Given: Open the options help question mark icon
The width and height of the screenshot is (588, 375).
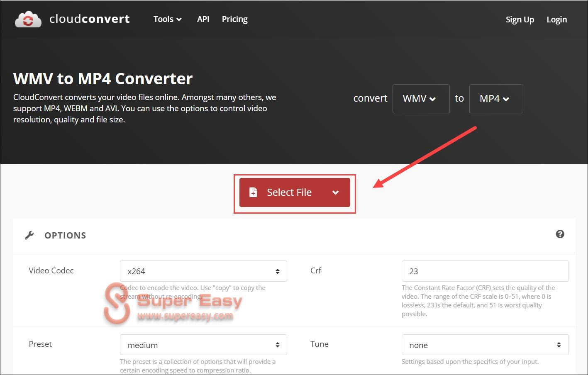Looking at the screenshot, I should coord(560,234).
